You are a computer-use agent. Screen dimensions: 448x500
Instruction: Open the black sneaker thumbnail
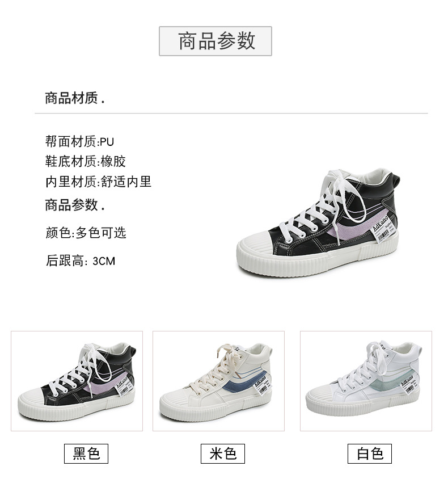coord(77,381)
